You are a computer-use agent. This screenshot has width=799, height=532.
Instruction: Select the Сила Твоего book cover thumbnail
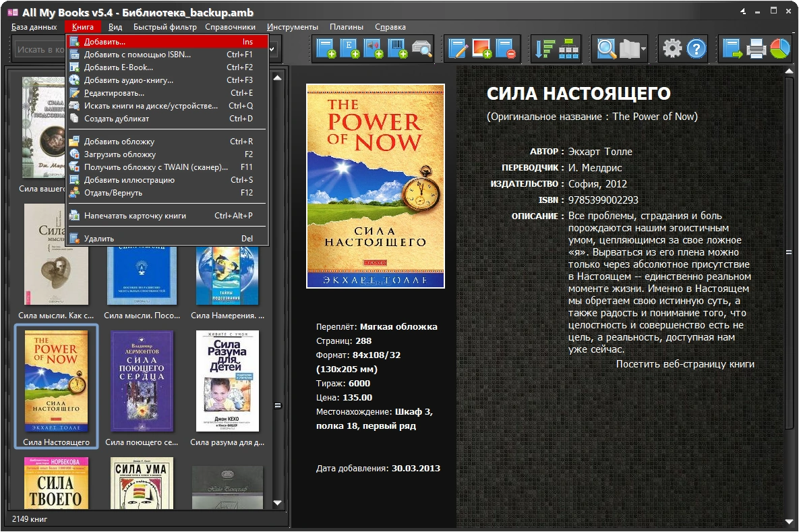56,483
